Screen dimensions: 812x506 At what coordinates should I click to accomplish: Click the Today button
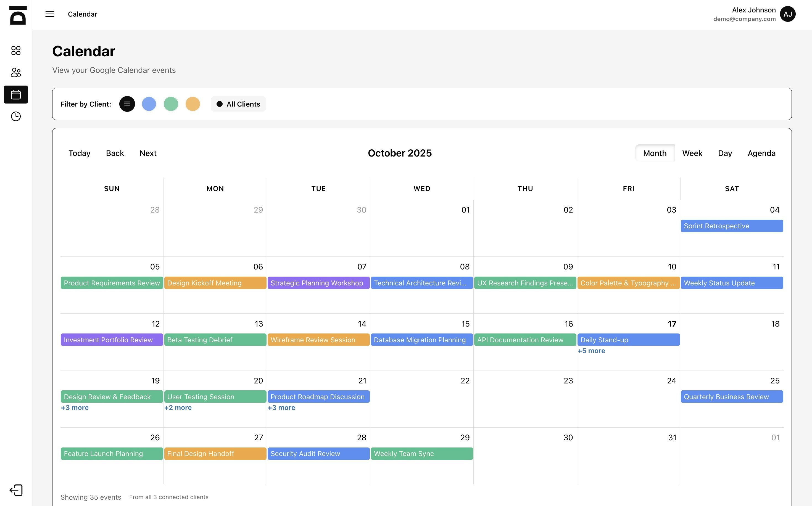coord(79,153)
